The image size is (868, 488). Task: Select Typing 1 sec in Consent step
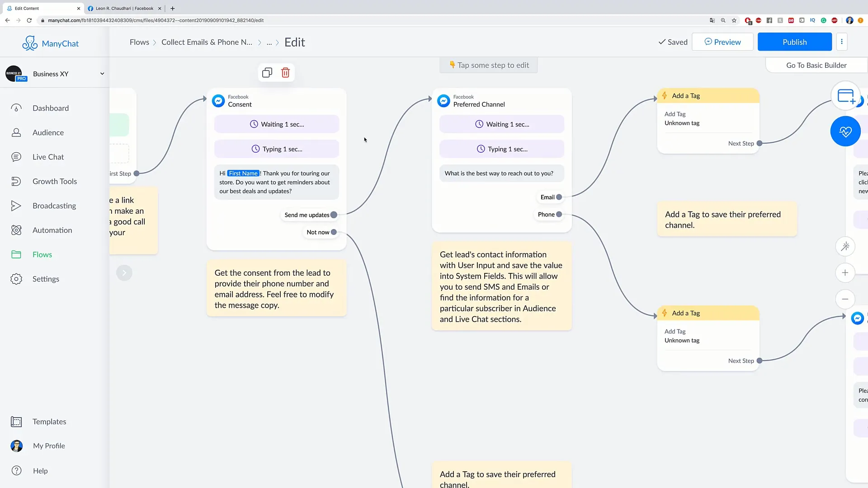[x=277, y=149]
